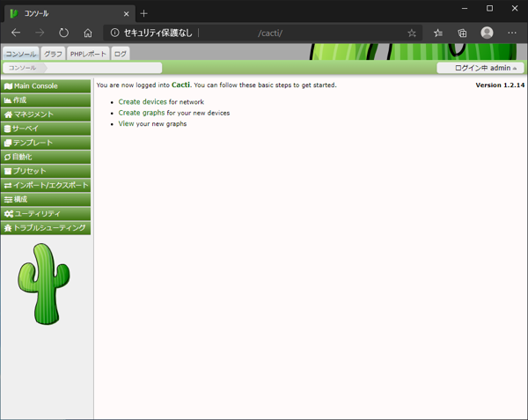This screenshot has height=420, width=528.
Task: Click the home icon beside マネジメント
Action: (x=9, y=114)
